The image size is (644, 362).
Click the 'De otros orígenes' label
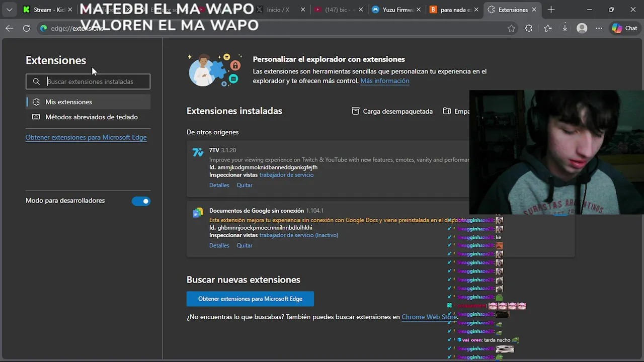click(212, 132)
